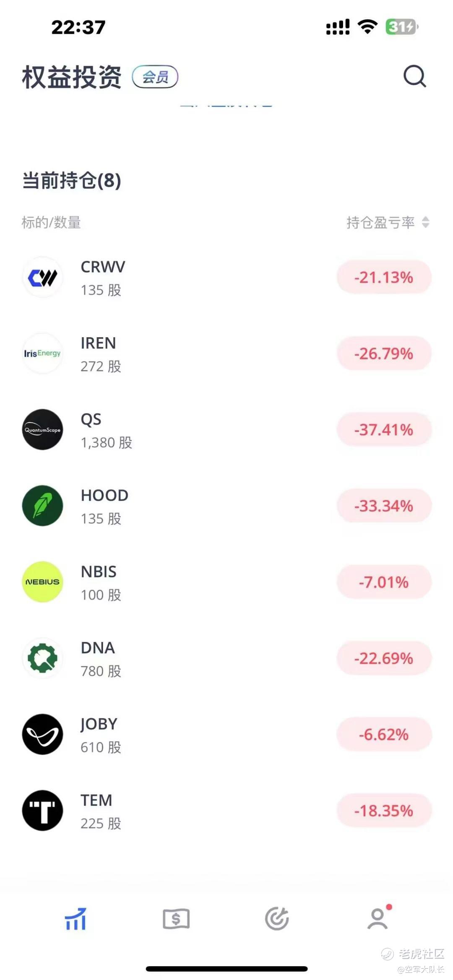Open the target goals tab
The width and height of the screenshot is (453, 980).
coord(277,919)
